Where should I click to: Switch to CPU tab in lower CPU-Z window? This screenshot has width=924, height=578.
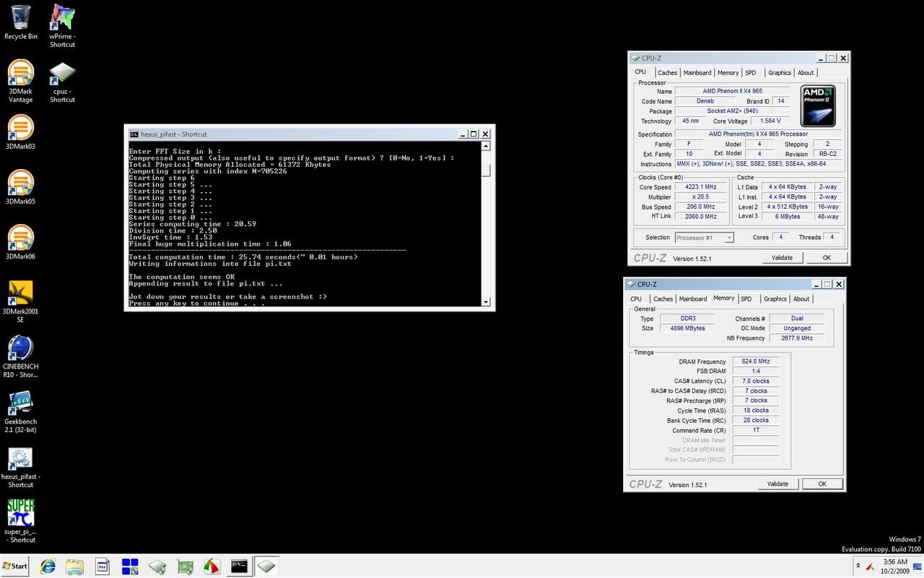636,299
